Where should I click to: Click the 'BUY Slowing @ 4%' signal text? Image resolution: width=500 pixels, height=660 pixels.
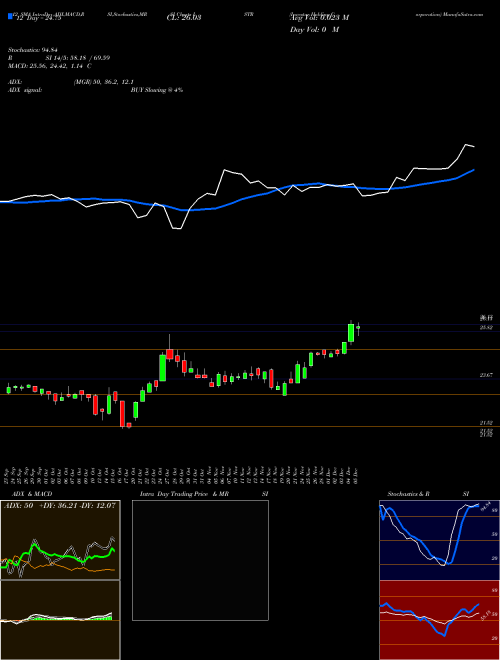pyautogui.click(x=157, y=90)
